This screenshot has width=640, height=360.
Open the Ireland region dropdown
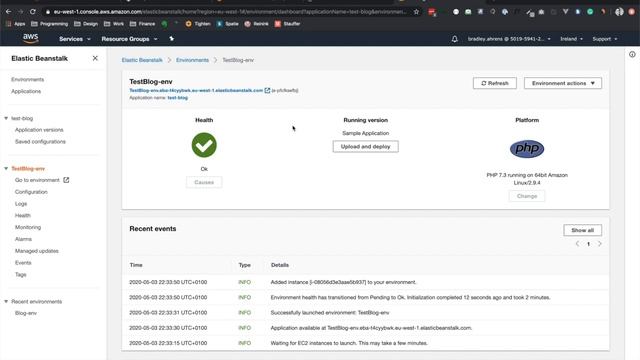click(x=571, y=39)
